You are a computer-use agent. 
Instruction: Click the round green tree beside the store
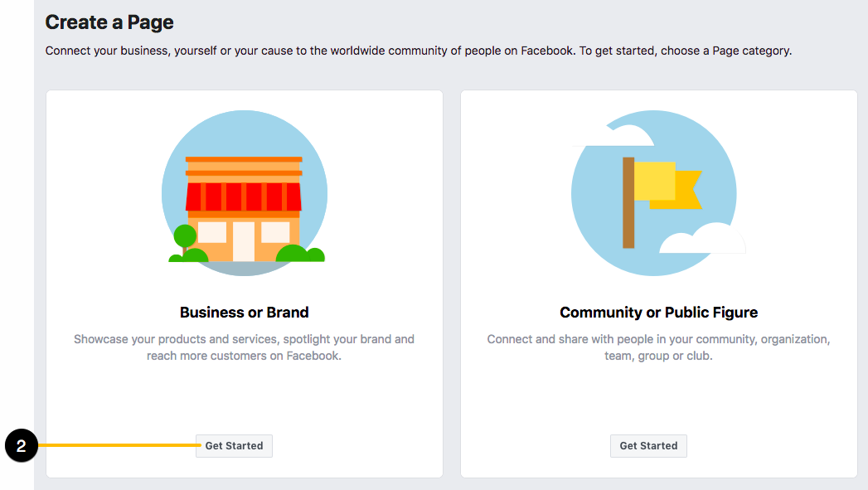(x=185, y=236)
